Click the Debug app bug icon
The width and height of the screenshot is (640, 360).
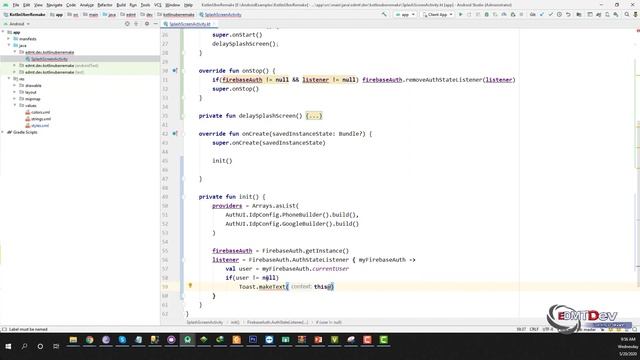pos(487,14)
